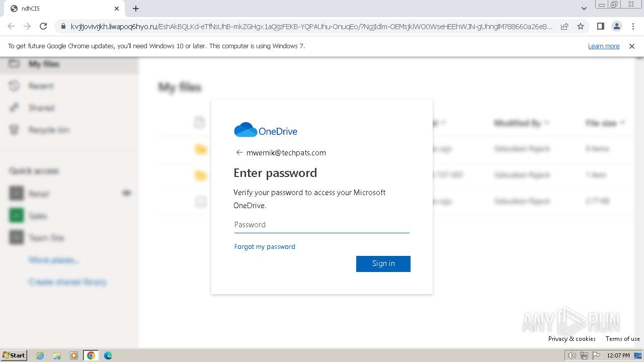View site information lock icon
Viewport: 644px width, 362px height.
63,26
